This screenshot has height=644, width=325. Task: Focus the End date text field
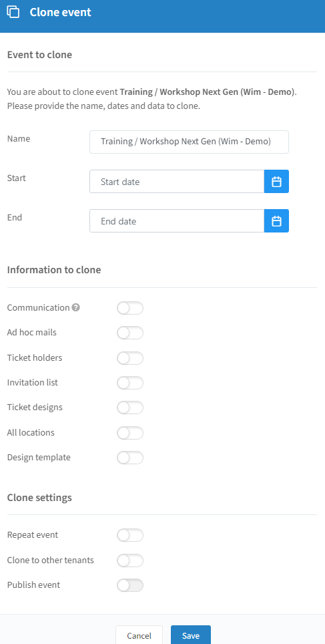point(177,221)
